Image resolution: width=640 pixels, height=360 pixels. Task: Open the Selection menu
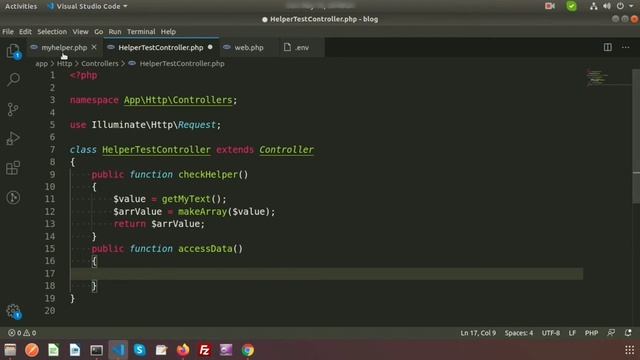52,31
